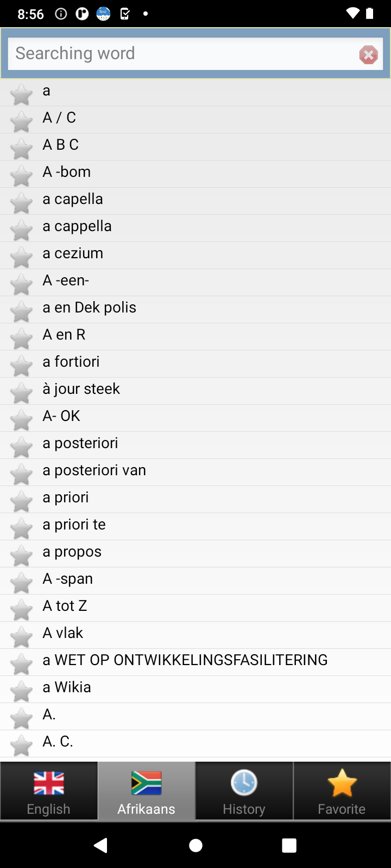
Task: Tap the star beside 'a Wikia'
Action: (21, 691)
